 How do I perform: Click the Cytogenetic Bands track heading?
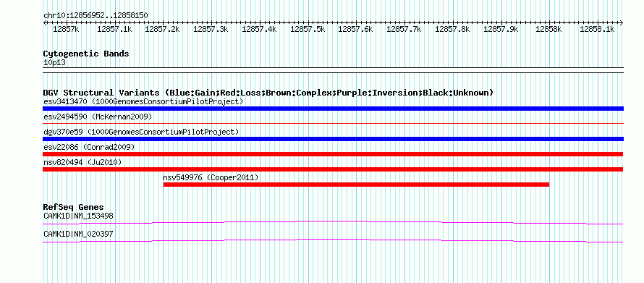86,54
